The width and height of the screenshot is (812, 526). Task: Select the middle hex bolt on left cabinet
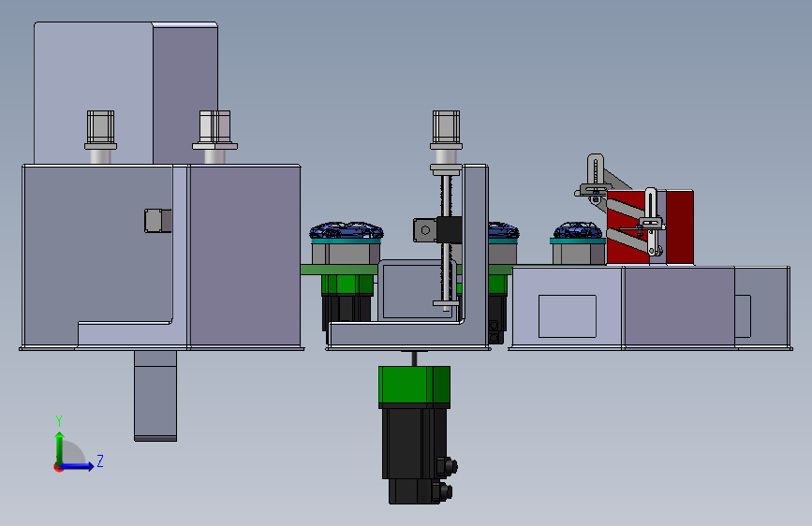[x=214, y=129]
